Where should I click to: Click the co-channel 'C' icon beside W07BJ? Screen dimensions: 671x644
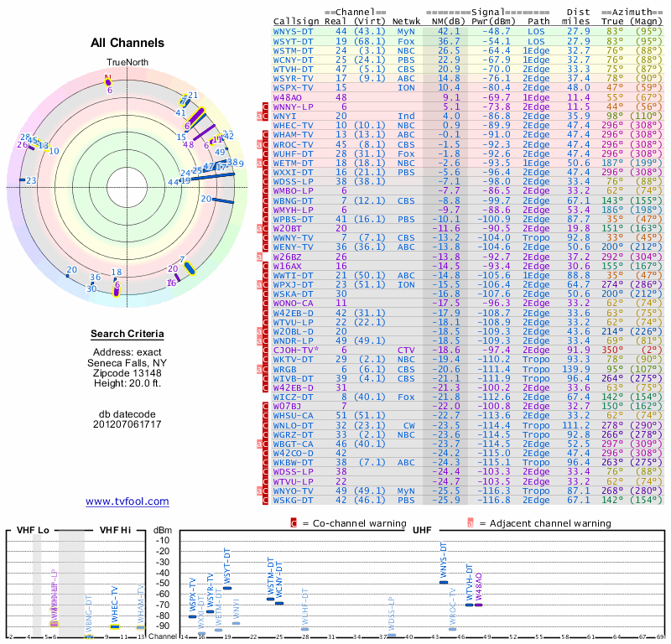click(x=265, y=406)
